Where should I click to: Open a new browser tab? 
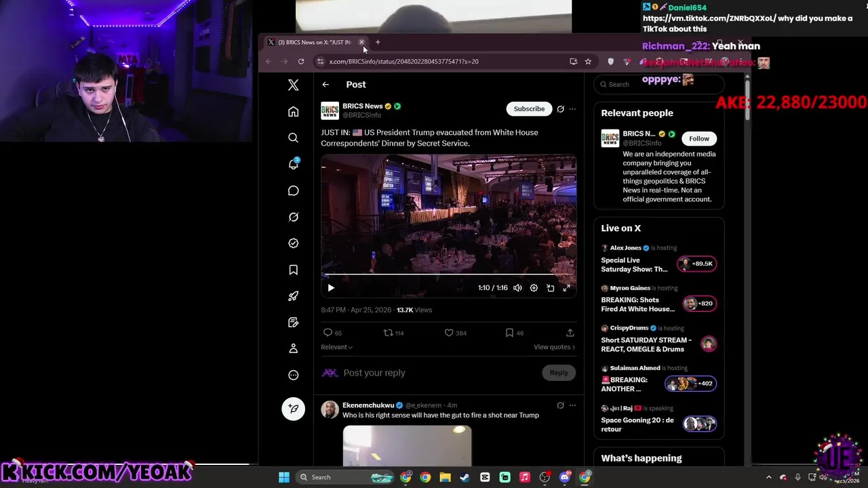378,42
